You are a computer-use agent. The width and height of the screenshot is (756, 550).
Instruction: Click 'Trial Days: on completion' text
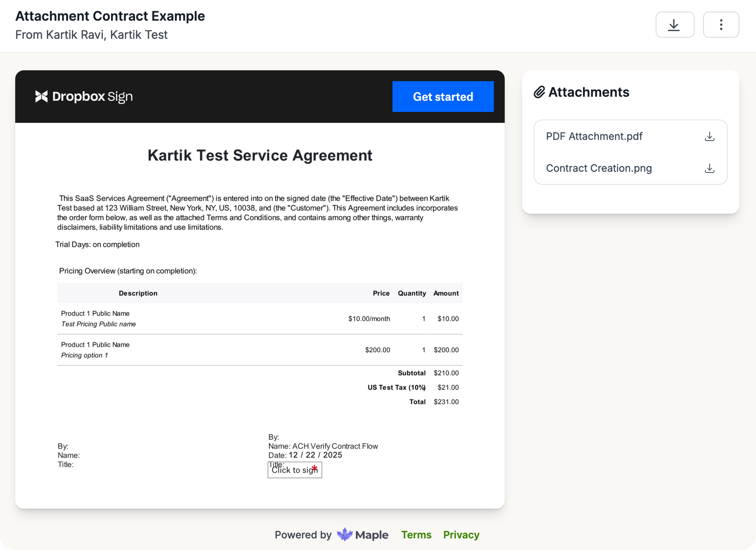pos(97,245)
